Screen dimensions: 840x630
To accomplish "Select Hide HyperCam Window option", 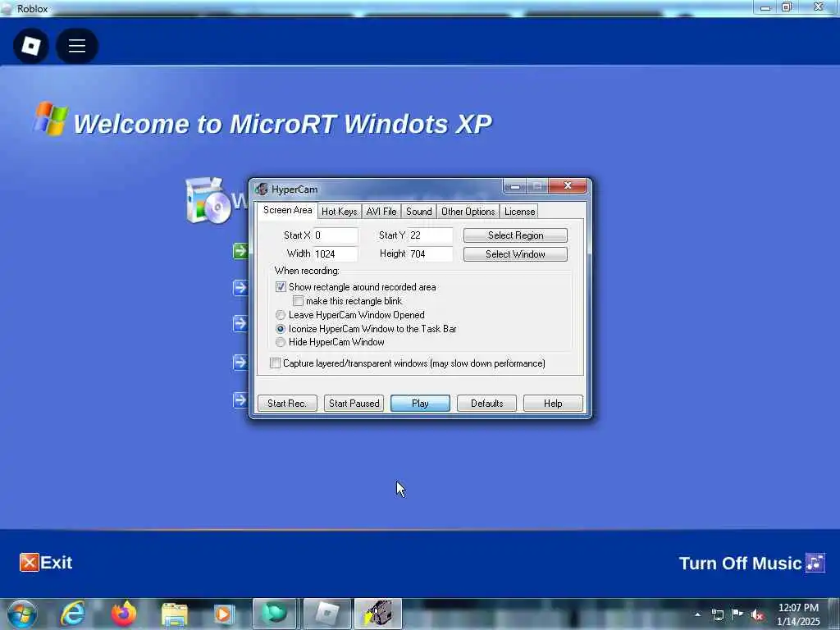I will 281,342.
